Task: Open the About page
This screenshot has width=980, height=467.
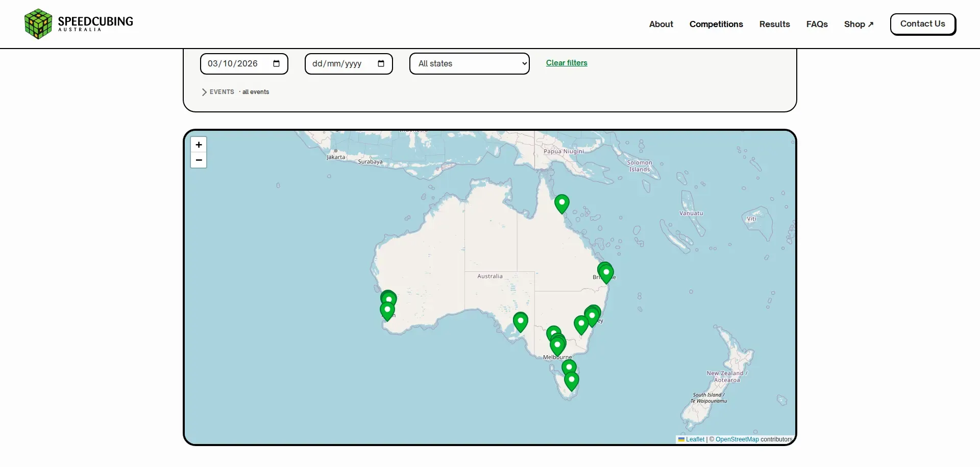Action: pyautogui.click(x=661, y=24)
